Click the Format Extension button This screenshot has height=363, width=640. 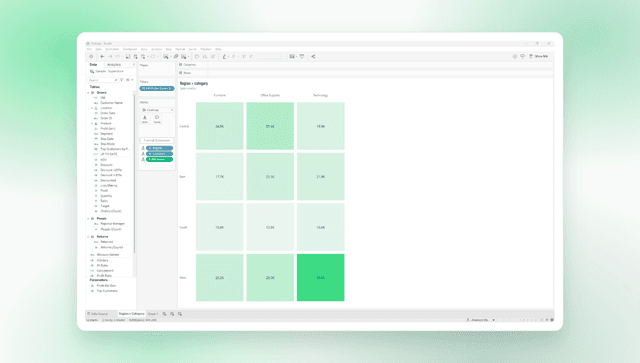coord(157,140)
